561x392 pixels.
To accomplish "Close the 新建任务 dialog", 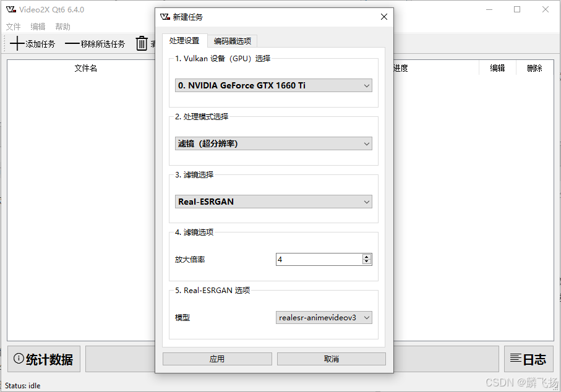I will point(384,17).
